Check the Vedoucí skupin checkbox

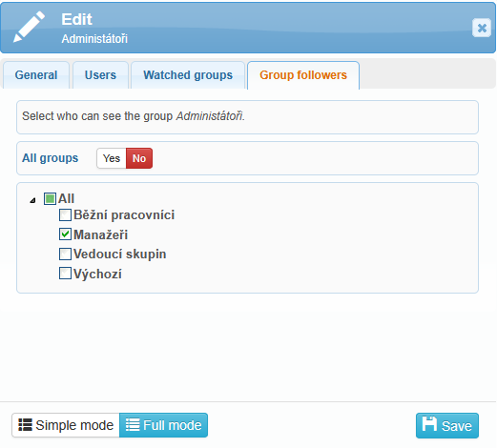[x=65, y=255]
